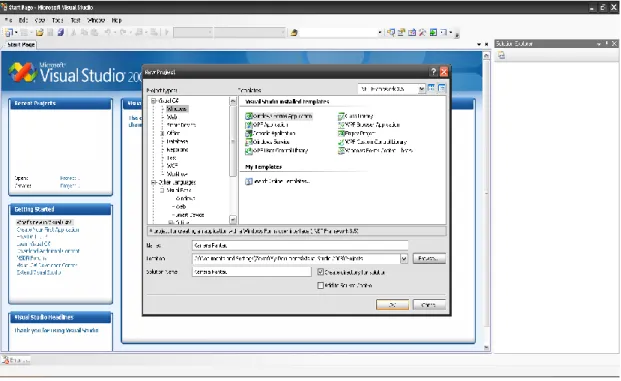Click the New Project toolbar icon
Image resolution: width=621 pixels, height=381 pixels.
tap(9, 32)
